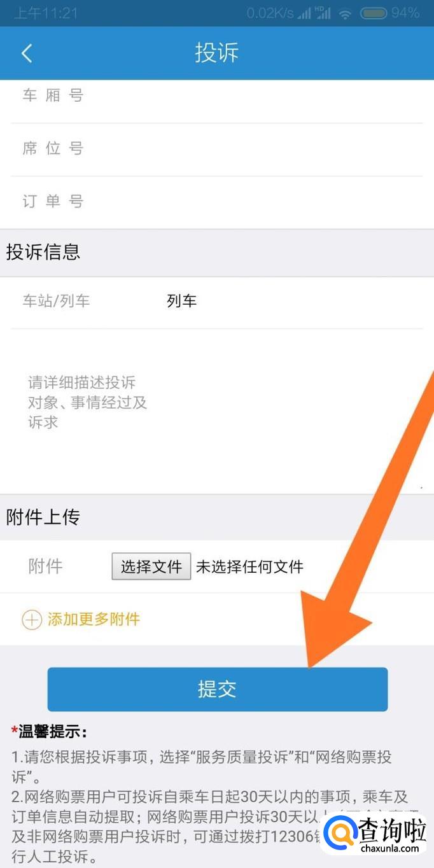The height and width of the screenshot is (868, 434).
Task: Select the 订单号 order number field
Action: [x=217, y=202]
